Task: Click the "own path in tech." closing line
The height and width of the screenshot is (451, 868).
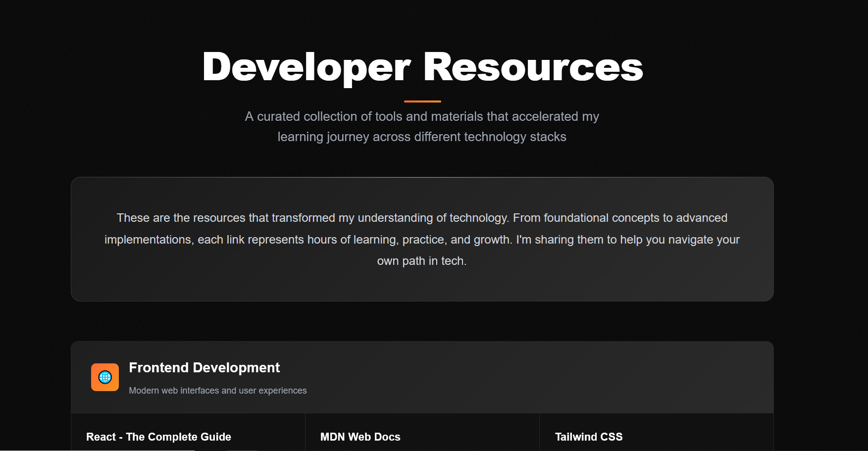Action: click(422, 261)
